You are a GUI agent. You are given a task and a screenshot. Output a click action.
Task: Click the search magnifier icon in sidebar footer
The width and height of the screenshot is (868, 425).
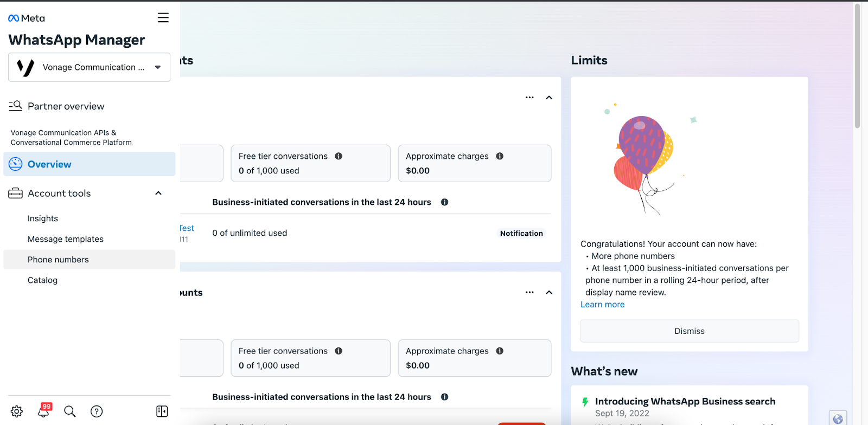(70, 411)
